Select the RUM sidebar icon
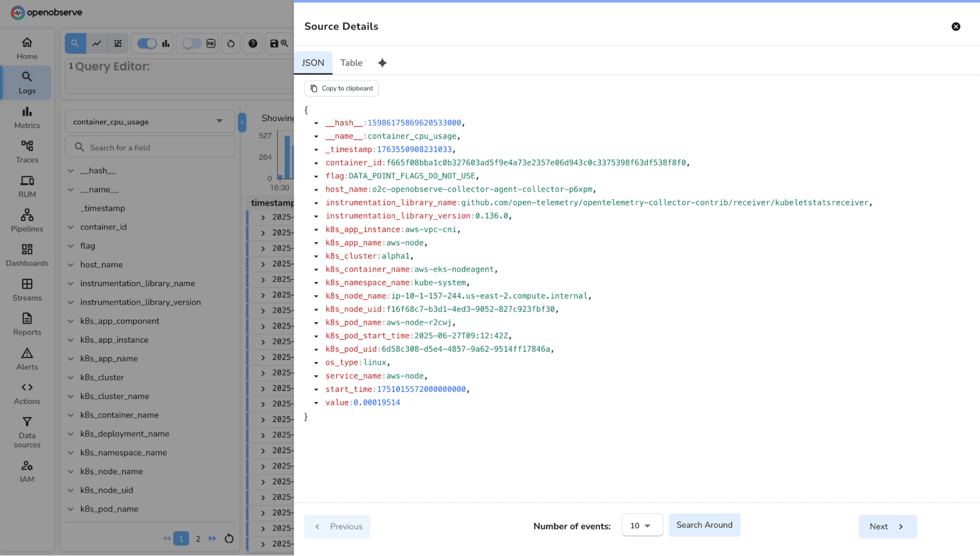980x556 pixels. (x=26, y=186)
